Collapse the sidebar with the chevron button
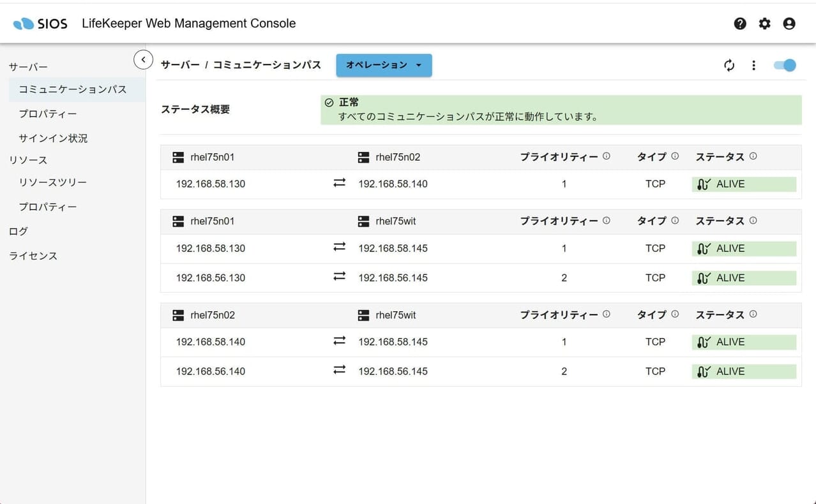Image resolution: width=816 pixels, height=504 pixels. click(143, 59)
